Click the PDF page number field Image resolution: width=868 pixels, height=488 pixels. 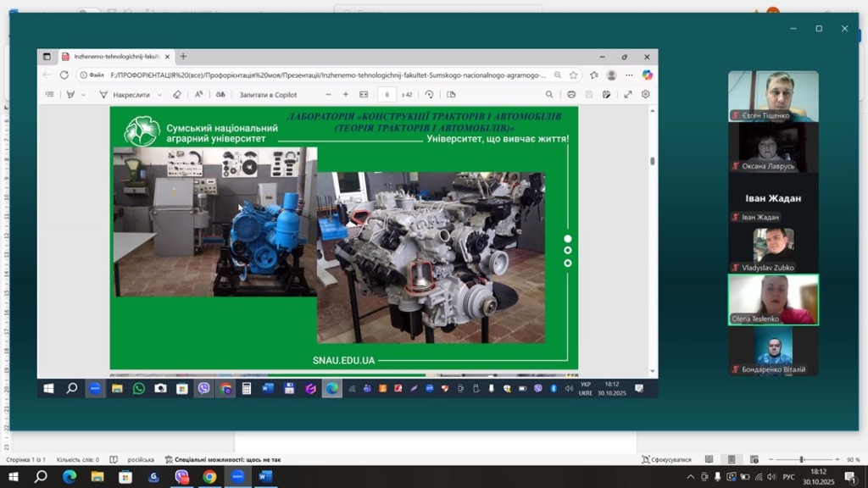(387, 95)
